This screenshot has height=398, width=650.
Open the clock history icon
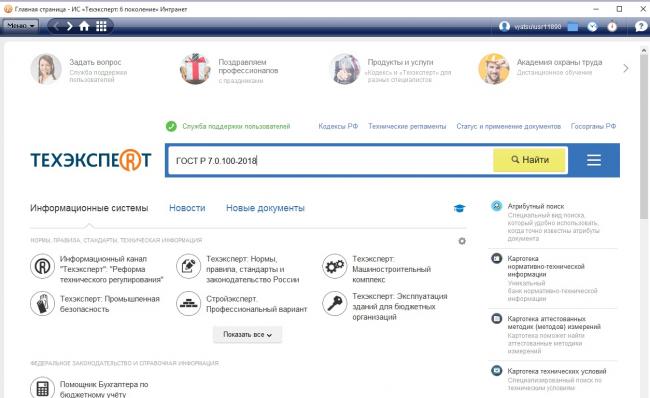tap(592, 27)
